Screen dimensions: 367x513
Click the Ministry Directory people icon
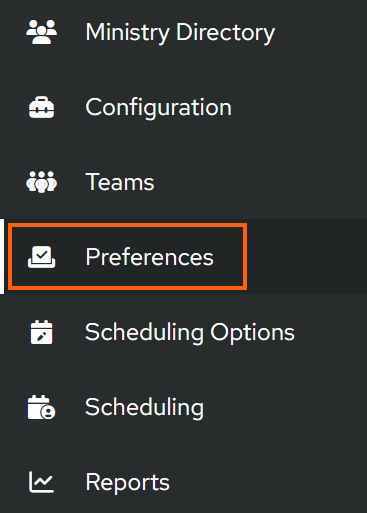pyautogui.click(x=42, y=32)
